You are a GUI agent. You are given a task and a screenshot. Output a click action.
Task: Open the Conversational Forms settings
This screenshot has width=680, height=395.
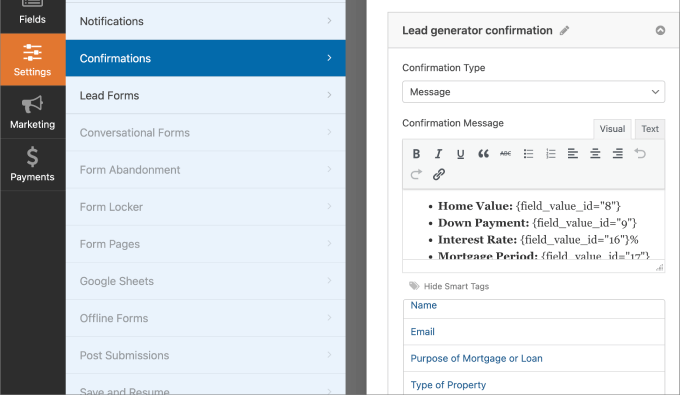(206, 133)
